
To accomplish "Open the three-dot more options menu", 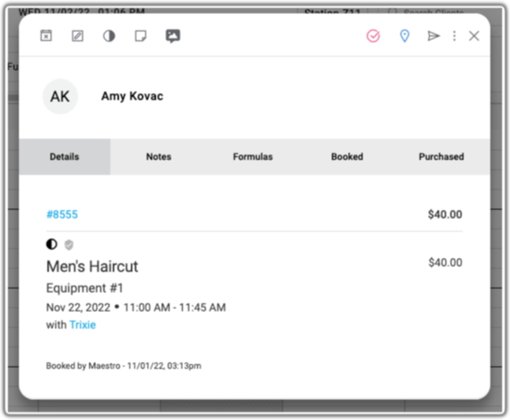I will point(454,35).
